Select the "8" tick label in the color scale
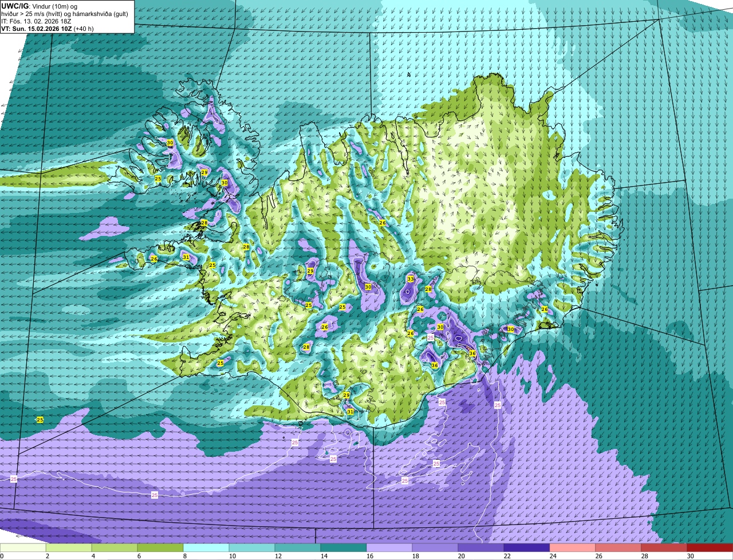The height and width of the screenshot is (560, 733). tap(184, 556)
